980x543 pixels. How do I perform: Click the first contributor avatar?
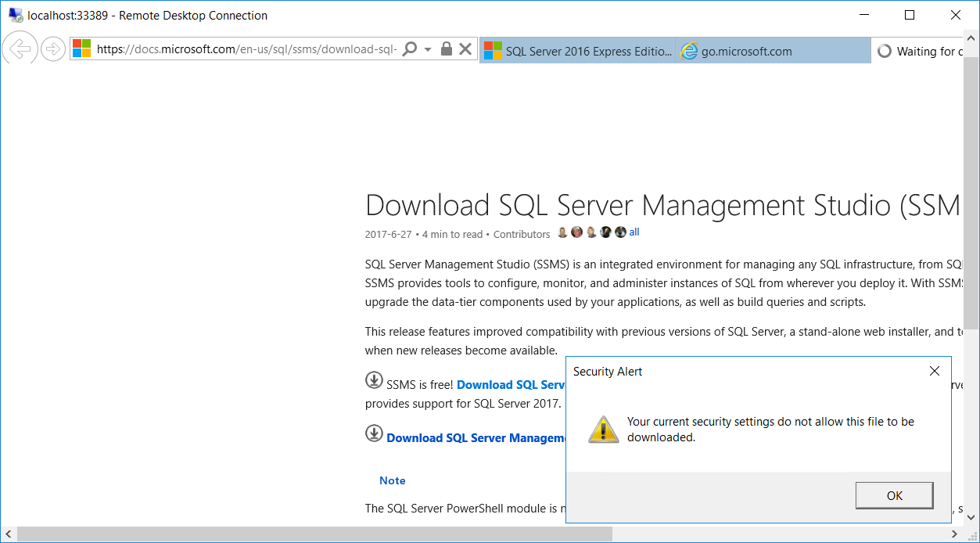coord(562,232)
